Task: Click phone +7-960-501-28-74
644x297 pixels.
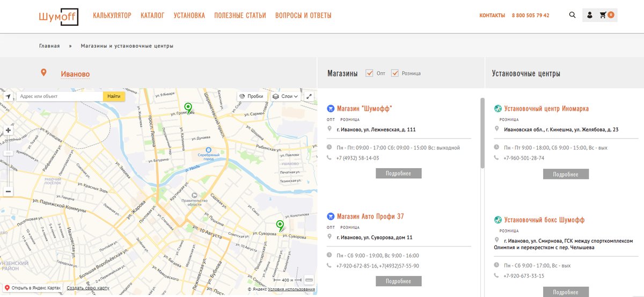Action: click(x=524, y=158)
